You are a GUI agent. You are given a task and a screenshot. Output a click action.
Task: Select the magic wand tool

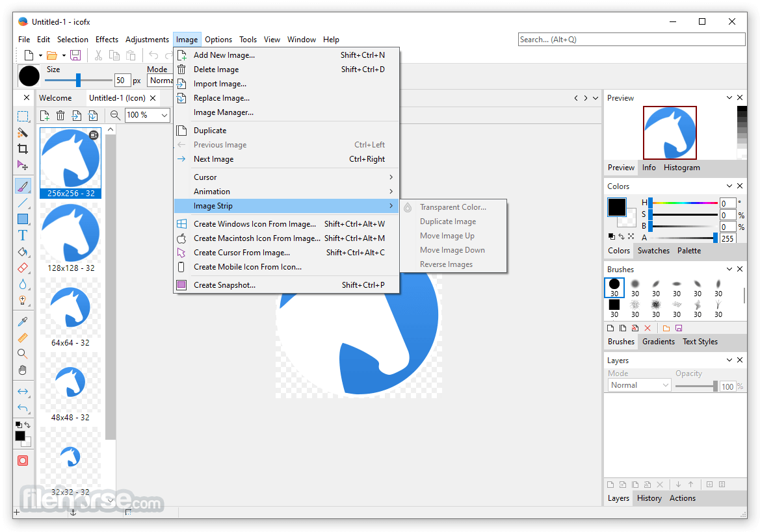coord(23,133)
